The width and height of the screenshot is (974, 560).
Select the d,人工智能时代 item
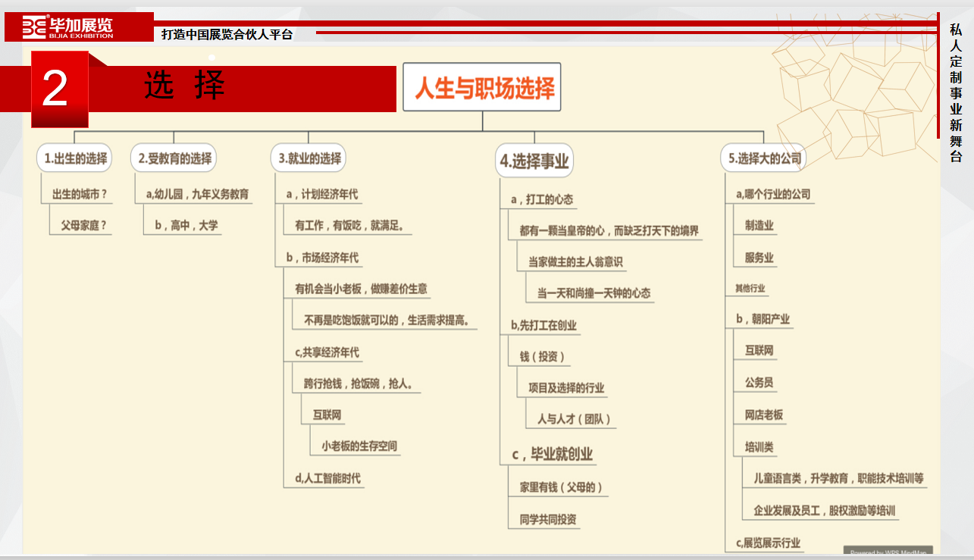click(x=327, y=478)
